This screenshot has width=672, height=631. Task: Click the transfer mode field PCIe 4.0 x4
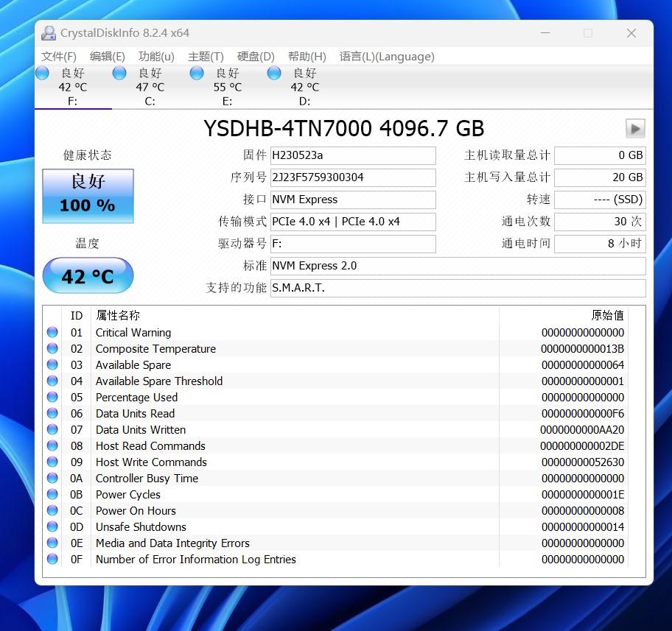[353, 222]
